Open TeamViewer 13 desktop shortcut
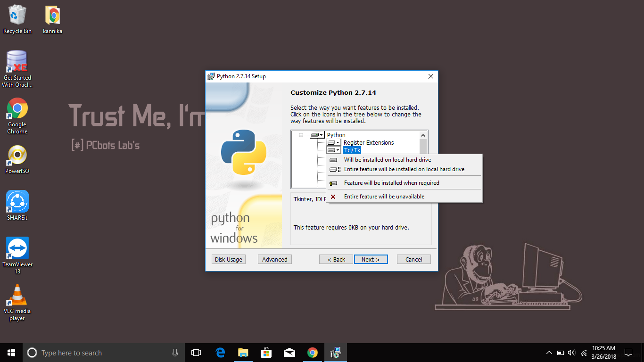The height and width of the screenshot is (362, 644). pyautogui.click(x=17, y=255)
